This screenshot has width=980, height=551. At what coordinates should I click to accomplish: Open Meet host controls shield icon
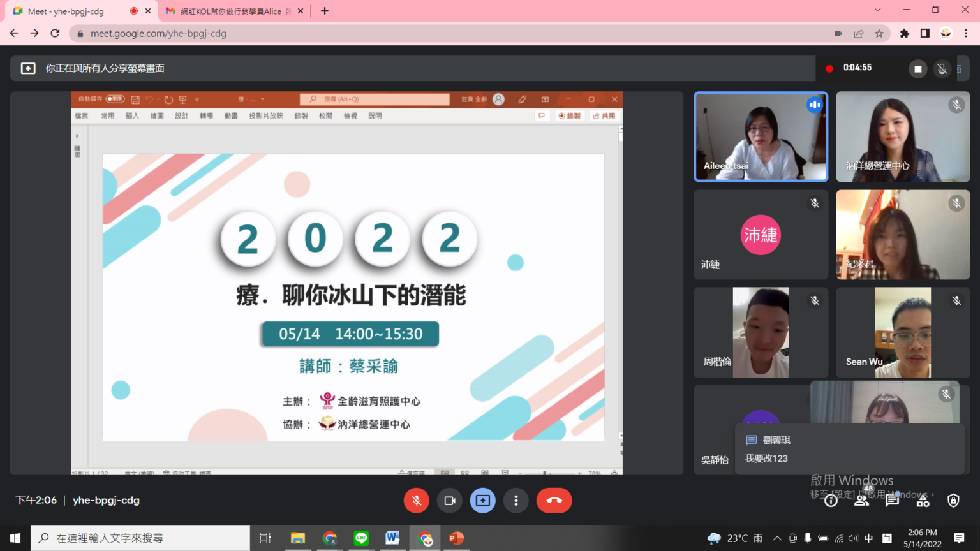pos(953,501)
